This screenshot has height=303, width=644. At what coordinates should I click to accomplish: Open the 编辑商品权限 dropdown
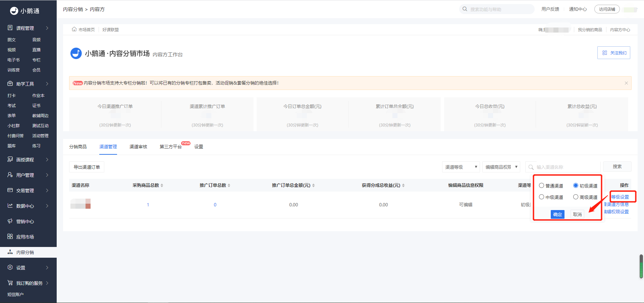click(x=501, y=167)
